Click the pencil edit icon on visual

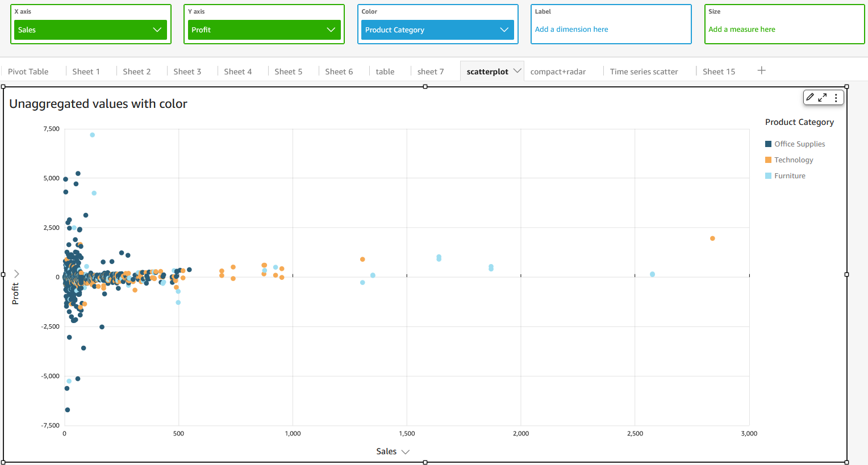(810, 98)
